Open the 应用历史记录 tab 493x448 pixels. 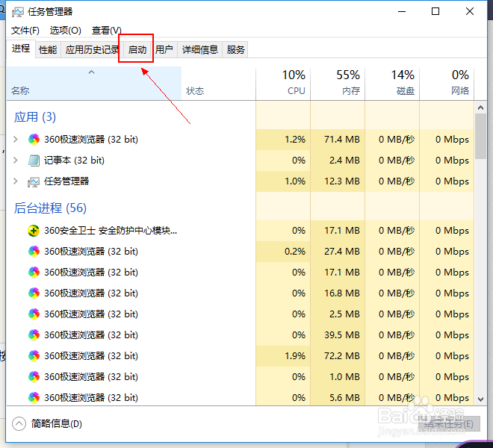pos(92,50)
